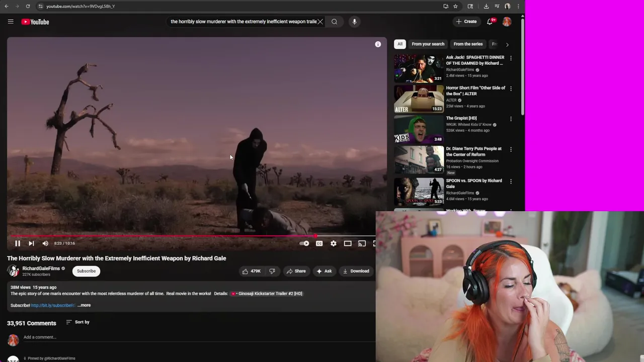Open Chrome three-dot menu
644x362 pixels.
518,6
